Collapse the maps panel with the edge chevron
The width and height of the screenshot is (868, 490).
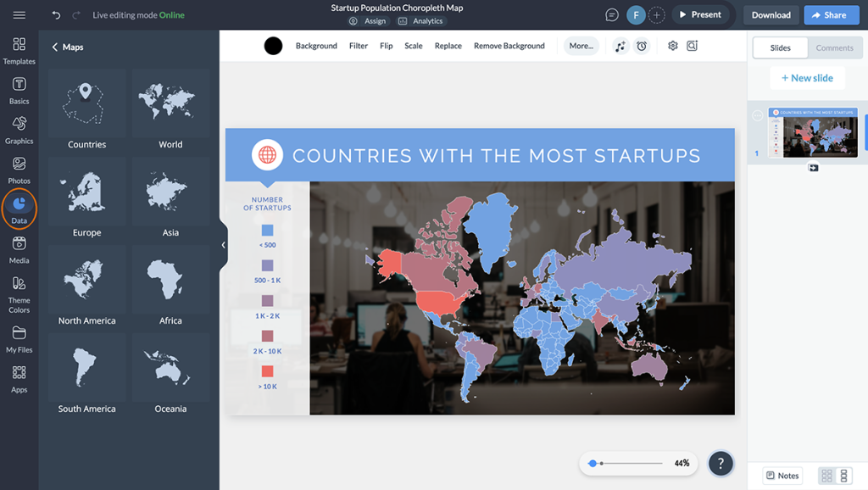(x=223, y=245)
